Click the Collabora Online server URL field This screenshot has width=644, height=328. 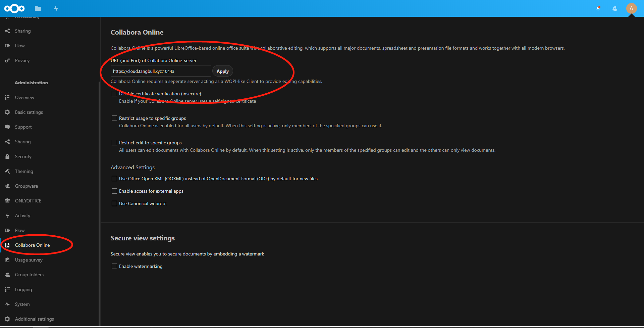pyautogui.click(x=161, y=71)
